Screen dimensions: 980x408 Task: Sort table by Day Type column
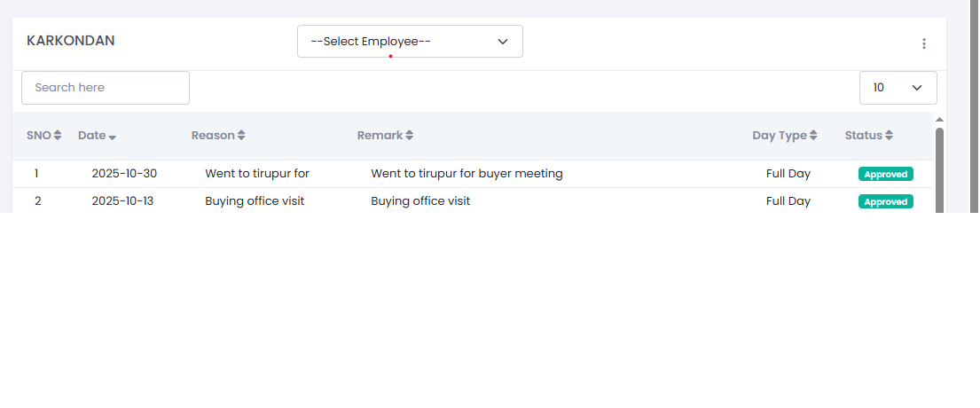[x=784, y=136]
